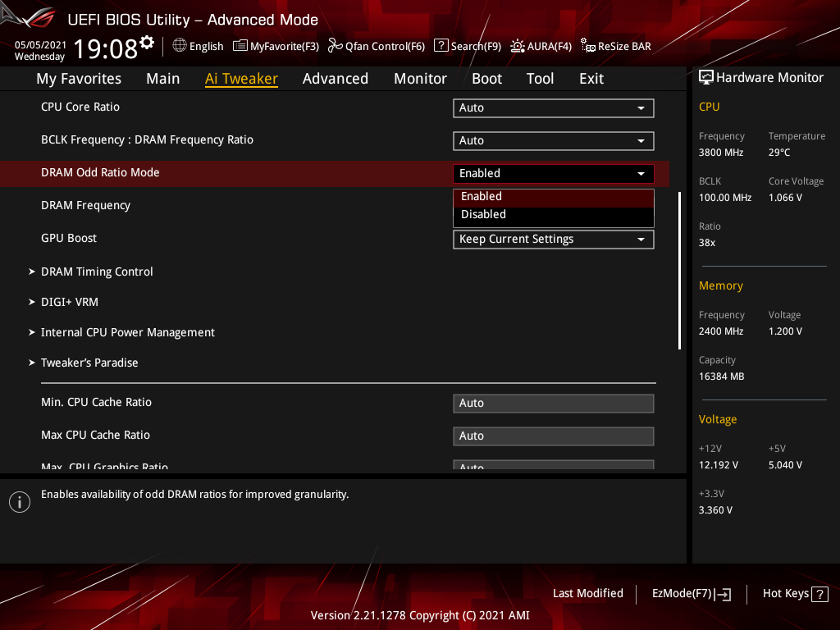Open Qfan Control(F6) fan icon
Image resolution: width=840 pixels, height=630 pixels.
pos(335,46)
